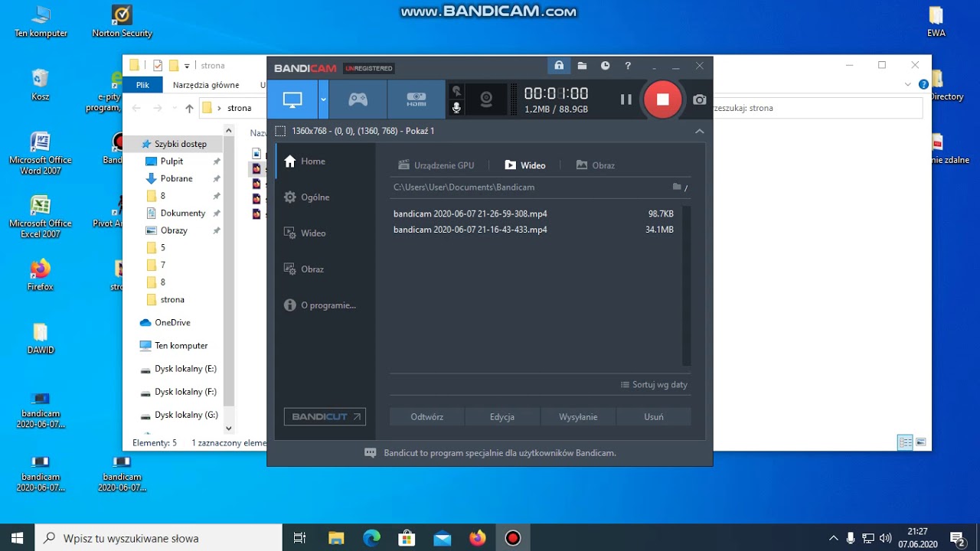The width and height of the screenshot is (980, 551).
Task: Switch to the Wideo tab on Home
Action: [525, 165]
